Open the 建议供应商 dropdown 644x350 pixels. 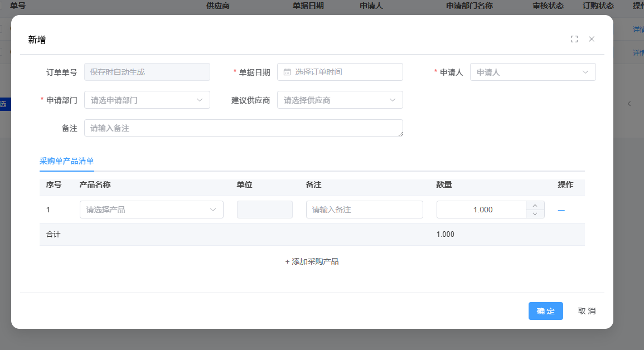pyautogui.click(x=340, y=100)
